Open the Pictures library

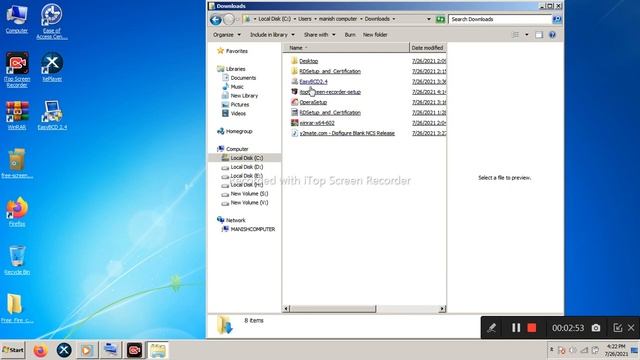coord(236,104)
